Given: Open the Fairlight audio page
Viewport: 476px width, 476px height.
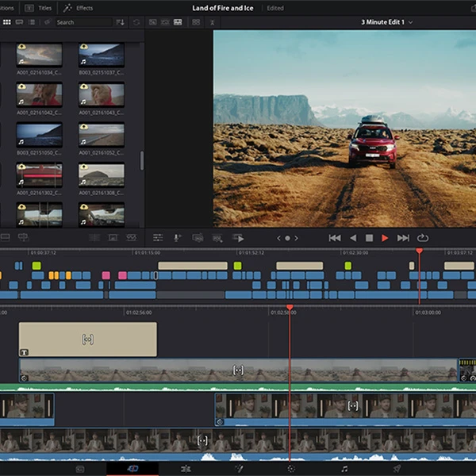Looking at the screenshot, I should click(344, 469).
